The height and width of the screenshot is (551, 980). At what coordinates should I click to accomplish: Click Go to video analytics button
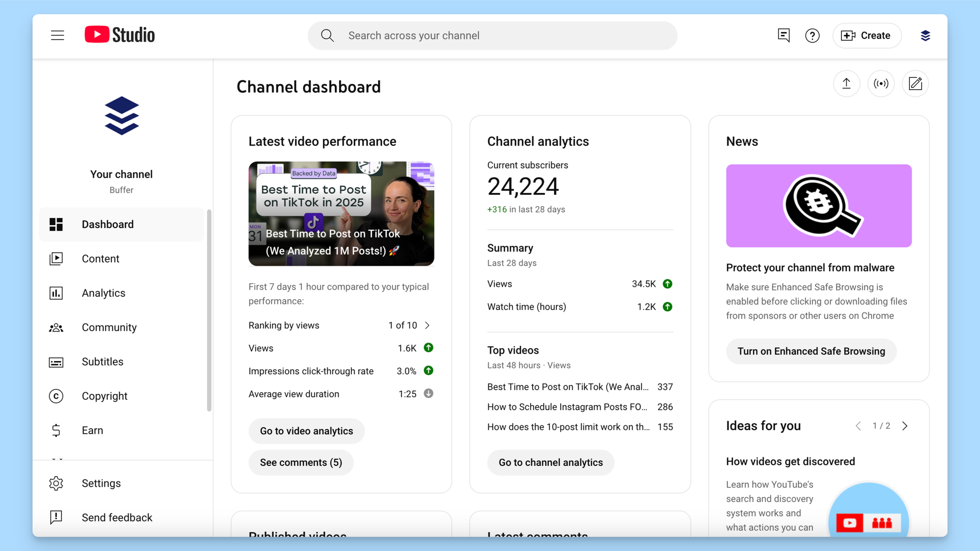coord(306,431)
